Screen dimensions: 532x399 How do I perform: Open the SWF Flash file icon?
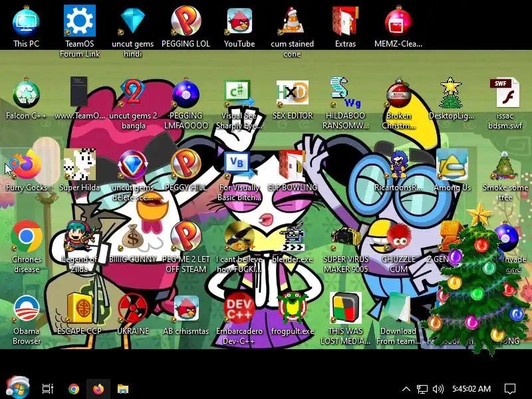(x=505, y=92)
